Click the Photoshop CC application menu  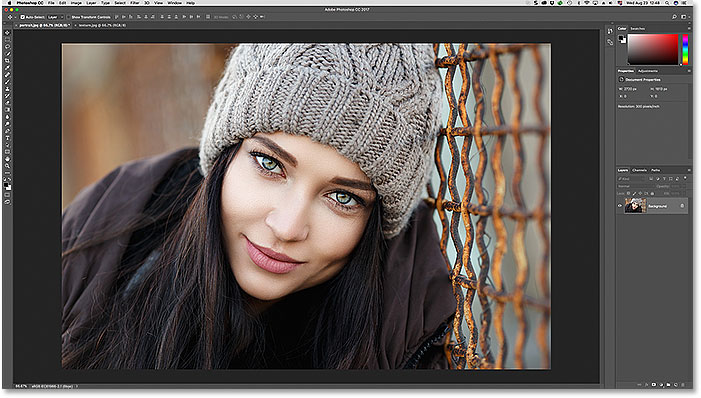(x=30, y=3)
